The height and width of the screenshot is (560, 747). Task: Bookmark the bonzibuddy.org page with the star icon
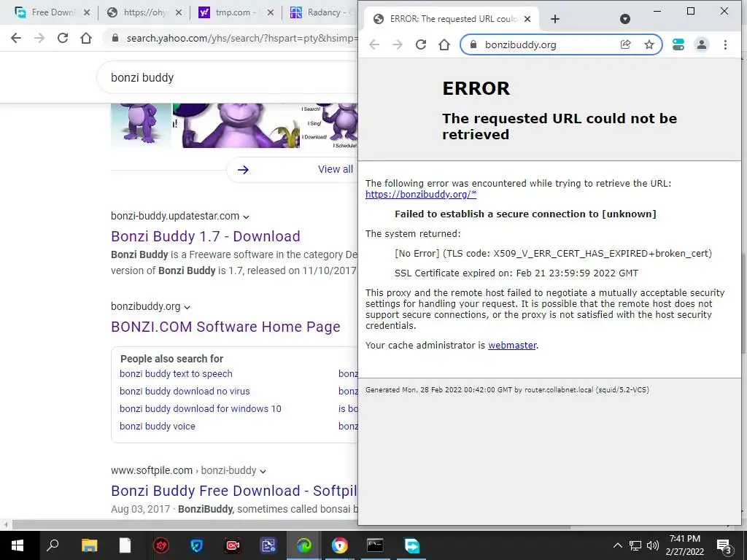click(x=649, y=44)
